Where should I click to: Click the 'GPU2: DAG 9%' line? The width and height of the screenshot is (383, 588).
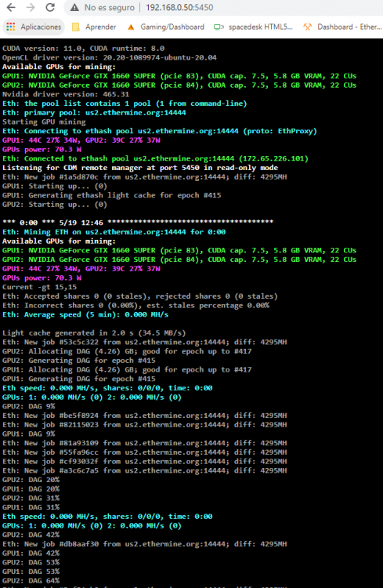tap(28, 406)
